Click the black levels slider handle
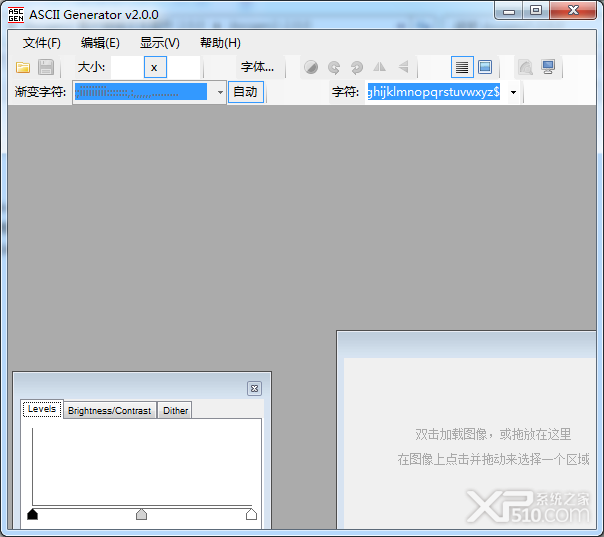The height and width of the screenshot is (537, 604). (x=32, y=514)
